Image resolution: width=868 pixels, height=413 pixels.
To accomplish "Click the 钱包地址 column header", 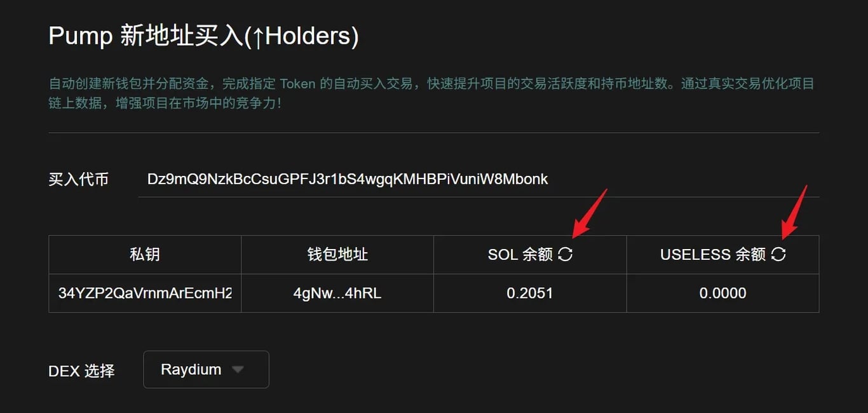I will 337,255.
